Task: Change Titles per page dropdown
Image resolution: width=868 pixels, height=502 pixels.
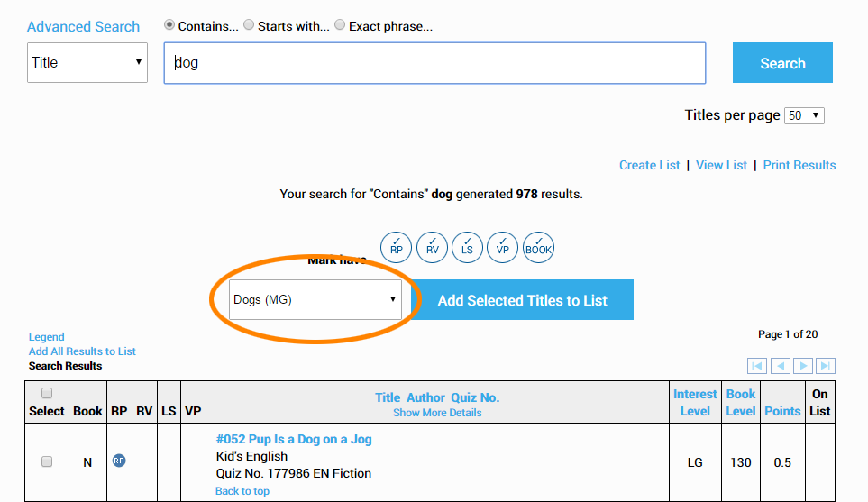Action: [804, 115]
